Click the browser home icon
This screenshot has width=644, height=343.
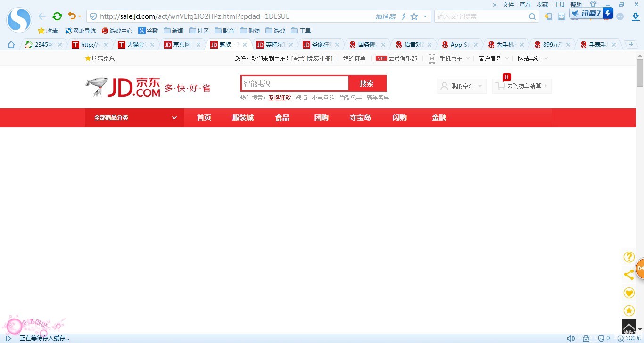[11, 44]
